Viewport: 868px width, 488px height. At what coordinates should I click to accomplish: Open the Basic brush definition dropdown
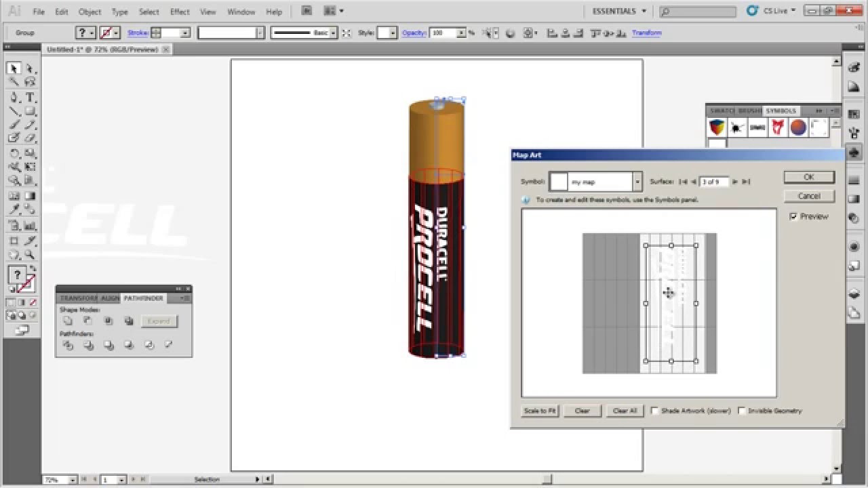[x=334, y=33]
